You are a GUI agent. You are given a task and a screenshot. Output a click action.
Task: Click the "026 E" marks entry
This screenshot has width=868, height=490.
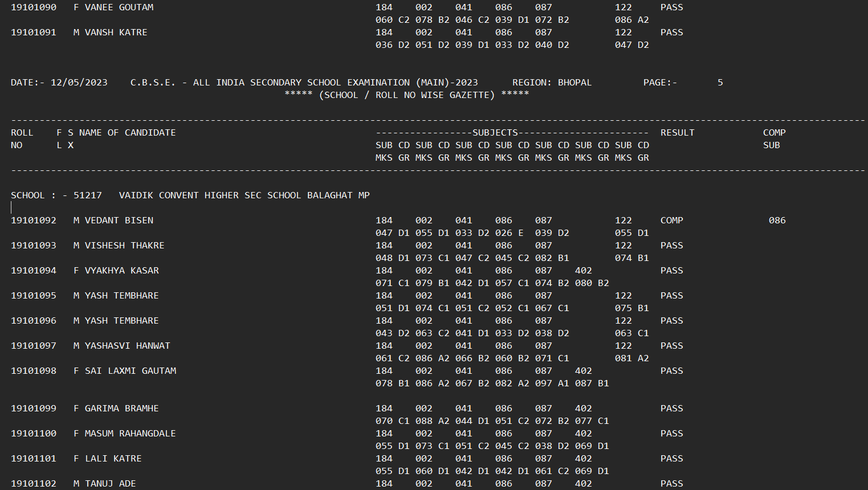(510, 233)
